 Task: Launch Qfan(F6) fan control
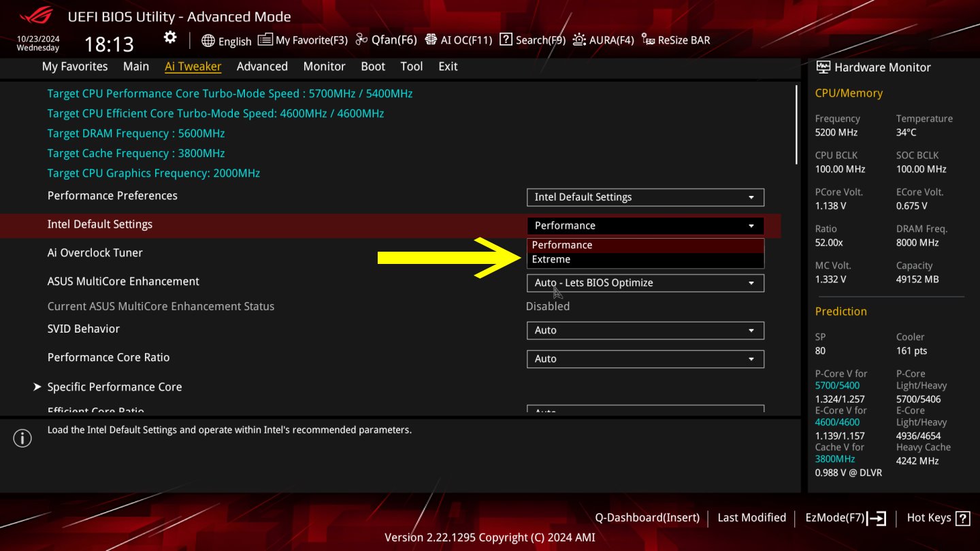(386, 40)
